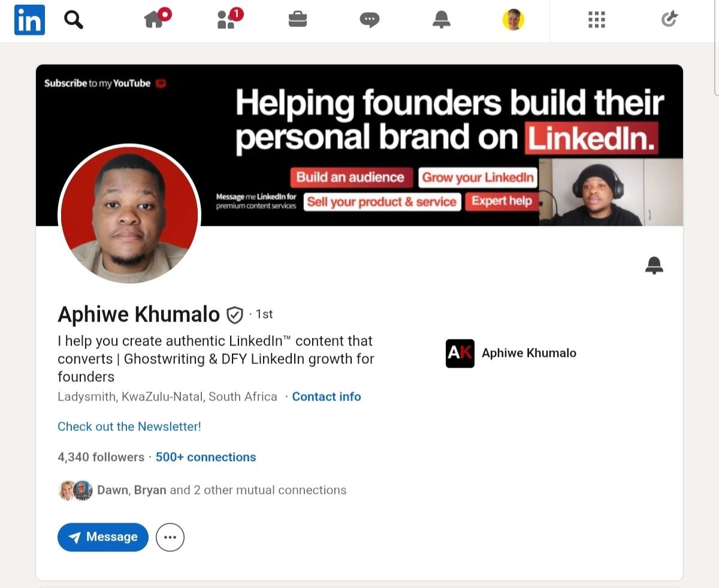Open My Network people icon

tap(229, 18)
